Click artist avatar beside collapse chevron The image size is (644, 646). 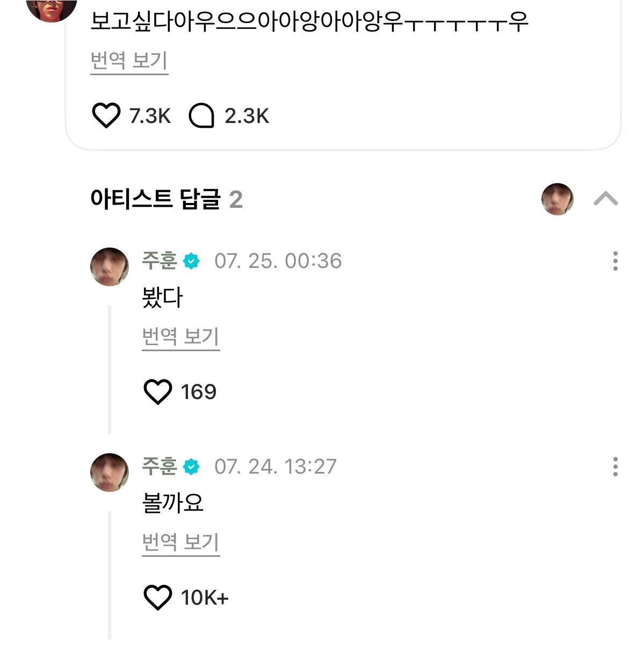click(558, 199)
